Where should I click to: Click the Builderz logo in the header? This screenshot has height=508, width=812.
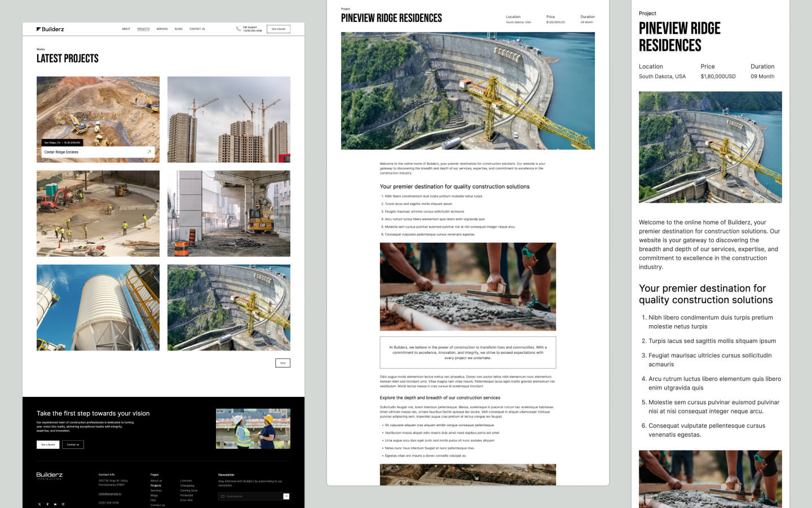coord(51,29)
